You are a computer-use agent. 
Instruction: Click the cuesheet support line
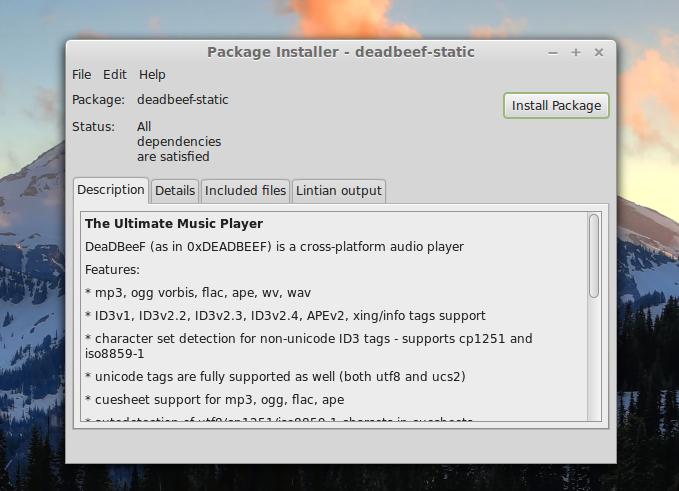[214, 400]
